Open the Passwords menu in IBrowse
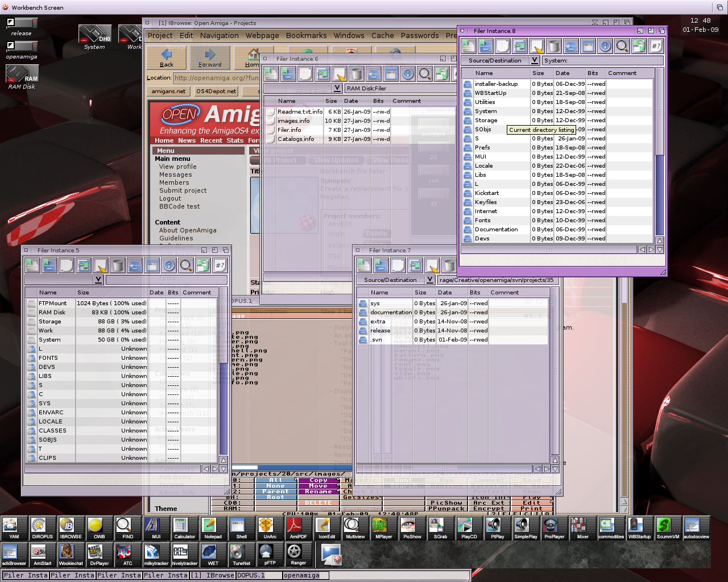Viewport: 728px width, 582px height. (420, 35)
